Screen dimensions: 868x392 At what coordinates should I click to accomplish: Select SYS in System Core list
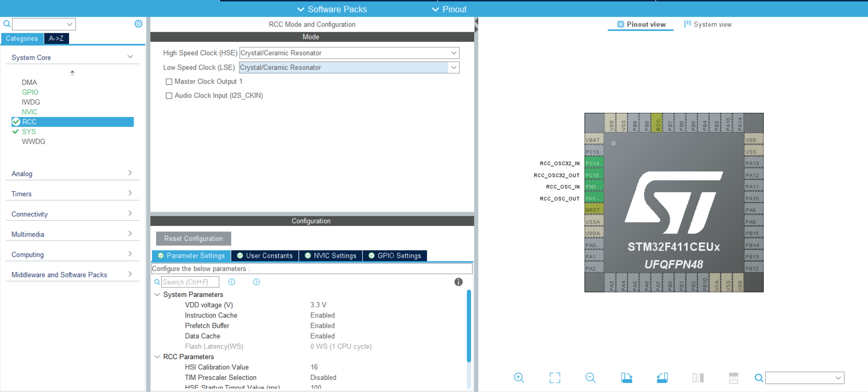[29, 132]
